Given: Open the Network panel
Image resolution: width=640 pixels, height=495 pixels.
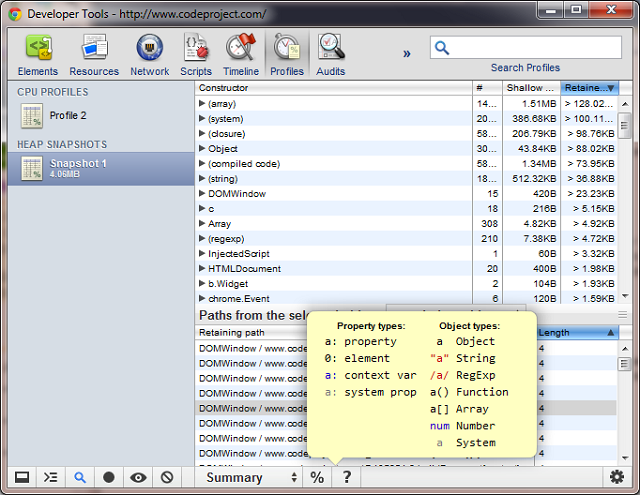Looking at the screenshot, I should (149, 55).
